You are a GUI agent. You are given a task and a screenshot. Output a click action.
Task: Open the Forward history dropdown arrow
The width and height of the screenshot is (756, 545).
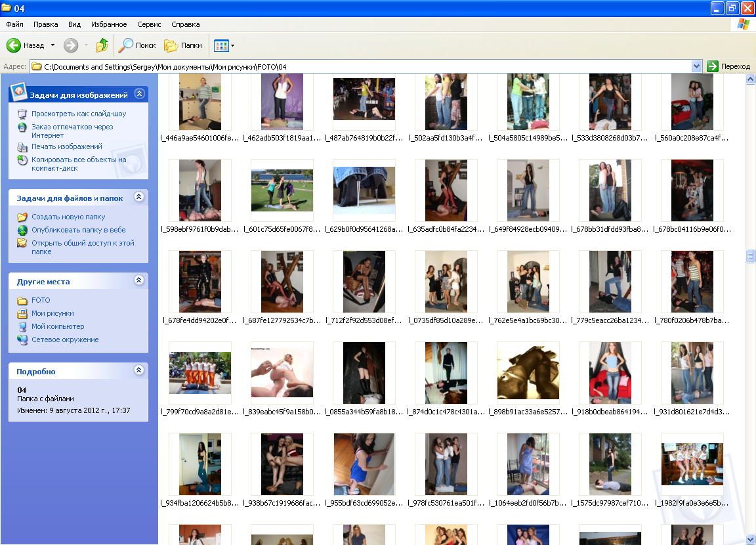(87, 45)
